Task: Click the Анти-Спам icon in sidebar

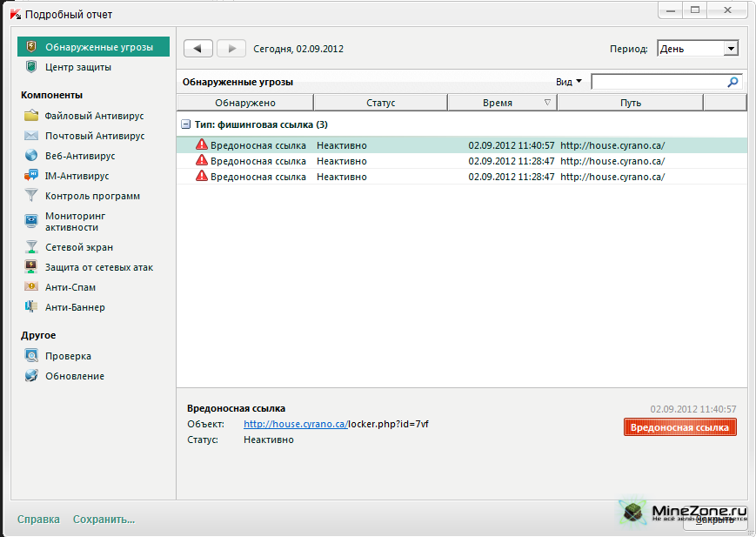Action: (31, 287)
